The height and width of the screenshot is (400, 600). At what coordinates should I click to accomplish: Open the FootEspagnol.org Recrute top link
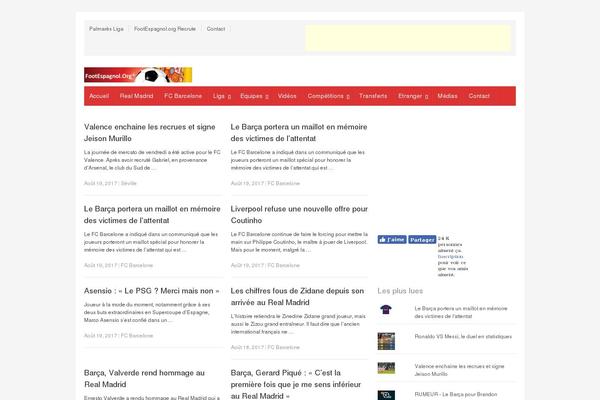[165, 29]
